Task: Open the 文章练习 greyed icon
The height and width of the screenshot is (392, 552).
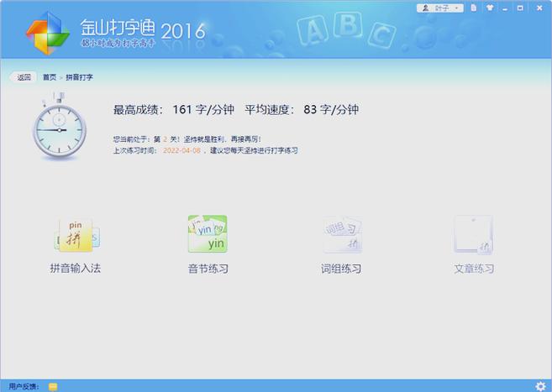Action: coord(474,234)
